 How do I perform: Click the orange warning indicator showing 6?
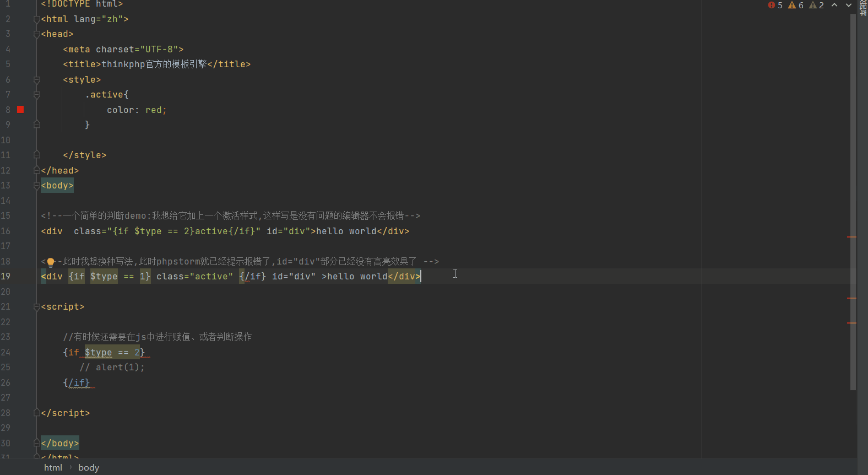[x=796, y=5]
